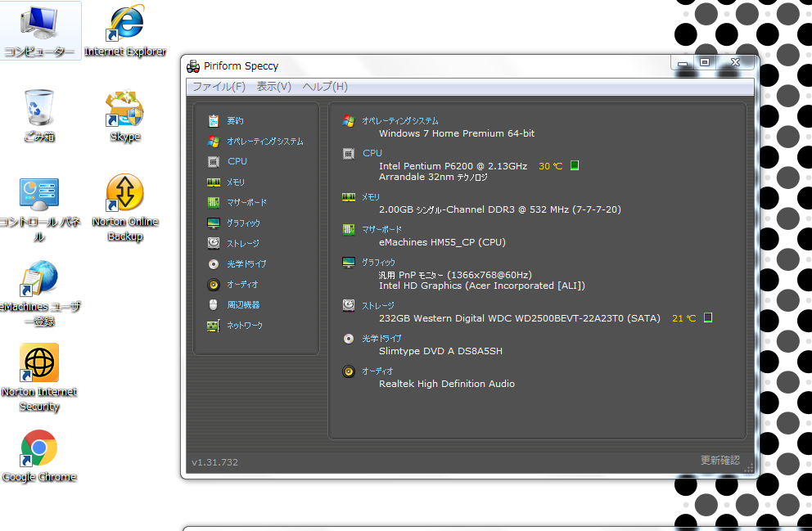
Task: Click the Windows flag icon in sidebar
Action: pyautogui.click(x=214, y=142)
